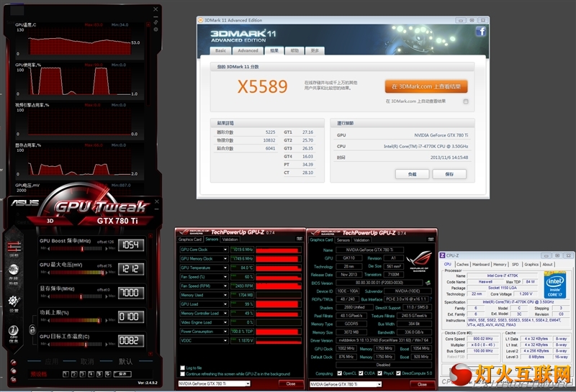The height and width of the screenshot is (392, 576).
Task: Select preset profile 3 in GPU Tweak
Action: tap(82, 373)
